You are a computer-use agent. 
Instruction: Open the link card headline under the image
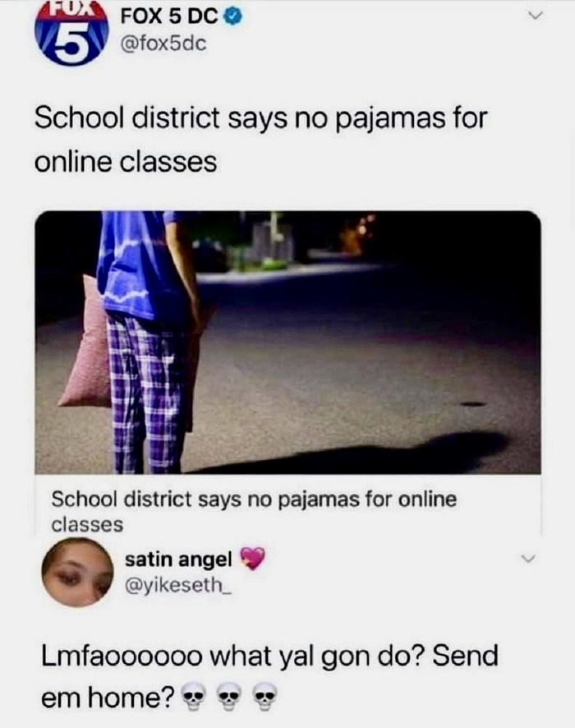[254, 511]
